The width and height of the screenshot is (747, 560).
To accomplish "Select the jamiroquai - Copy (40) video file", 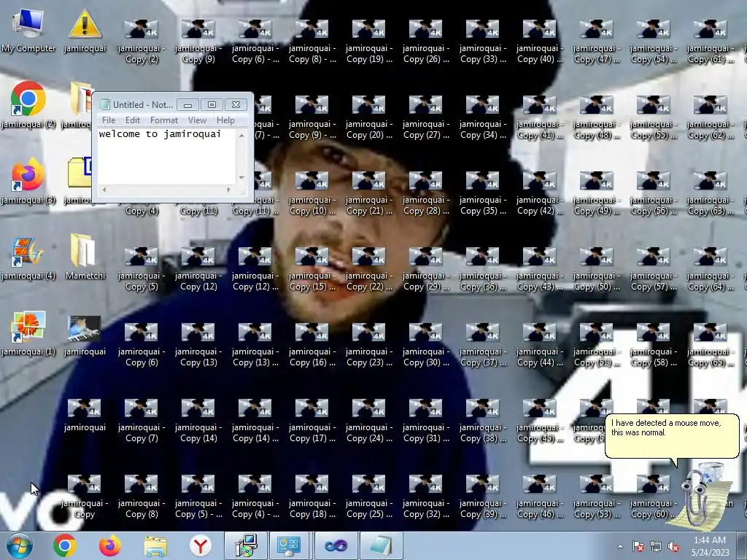I will (x=539, y=42).
